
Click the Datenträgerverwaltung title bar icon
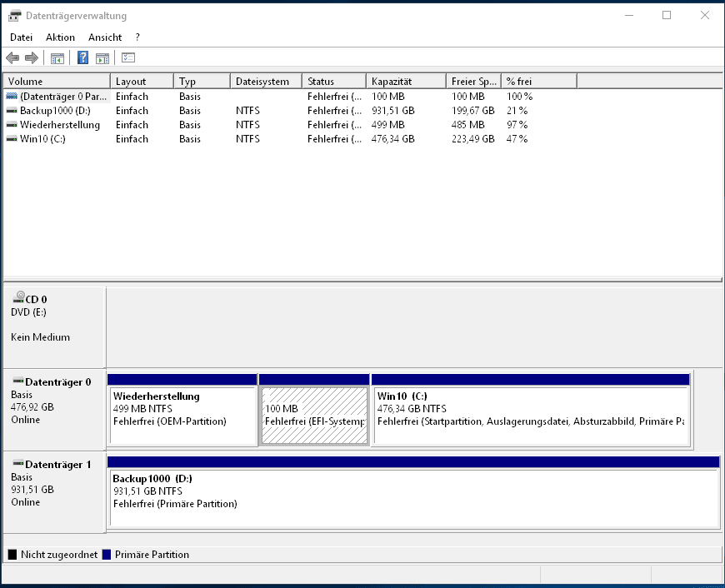pos(14,16)
